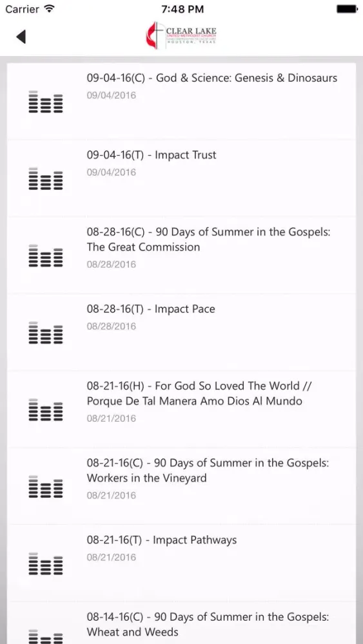Tap audio icon beside Impact Trust
363x644 pixels.
click(46, 178)
